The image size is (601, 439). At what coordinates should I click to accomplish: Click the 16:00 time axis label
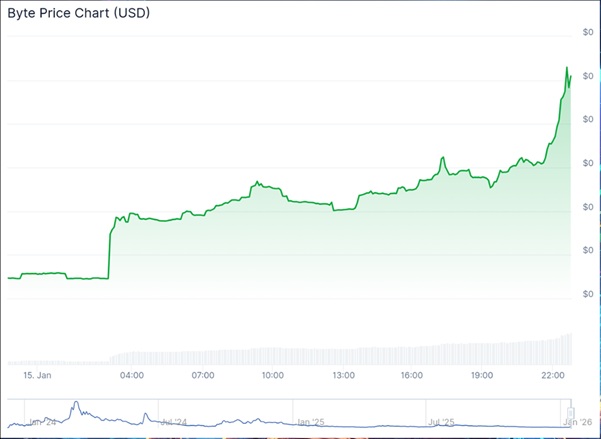pos(411,375)
